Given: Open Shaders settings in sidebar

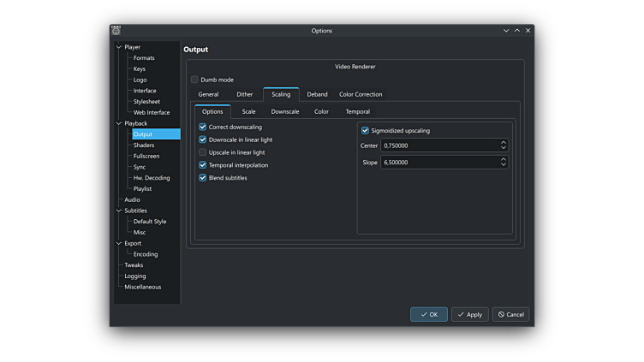Looking at the screenshot, I should (144, 145).
